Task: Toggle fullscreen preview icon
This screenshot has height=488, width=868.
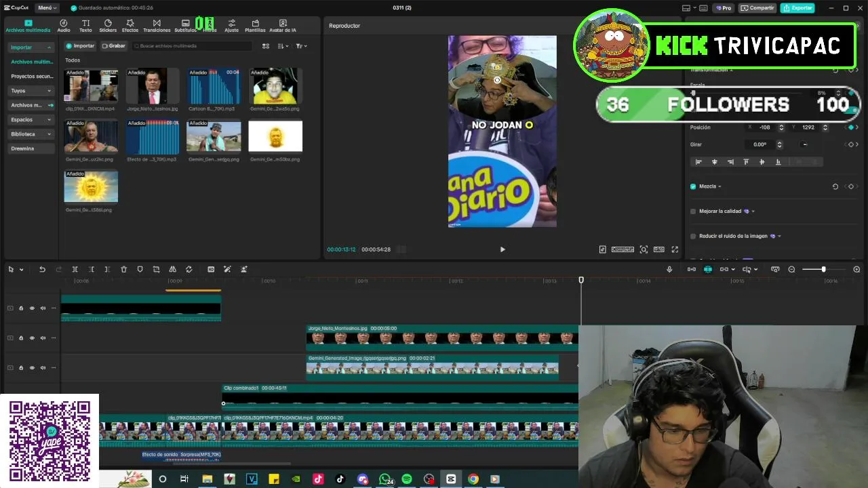Action: 675,249
